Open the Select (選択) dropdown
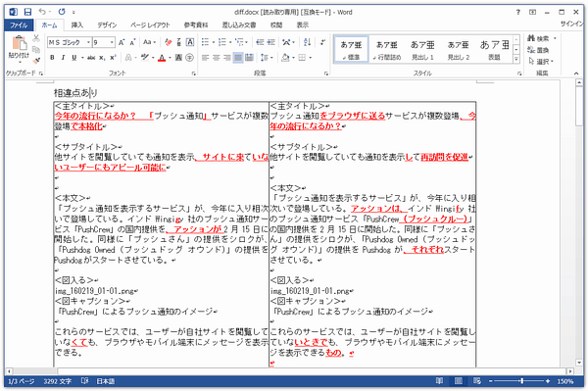Image resolution: width=588 pixels, height=391 pixels. click(x=541, y=61)
